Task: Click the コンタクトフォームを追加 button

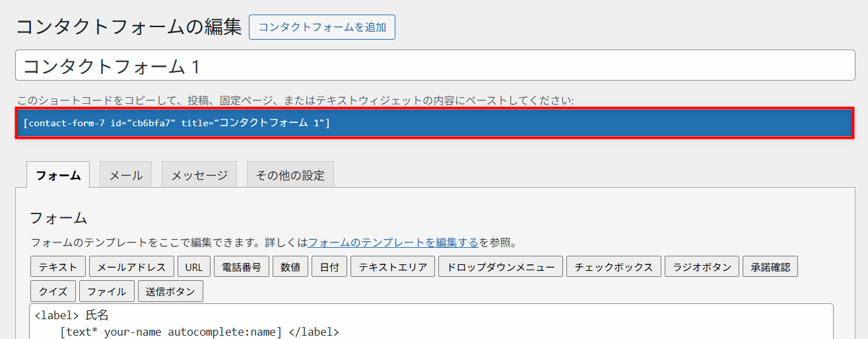Action: (322, 27)
